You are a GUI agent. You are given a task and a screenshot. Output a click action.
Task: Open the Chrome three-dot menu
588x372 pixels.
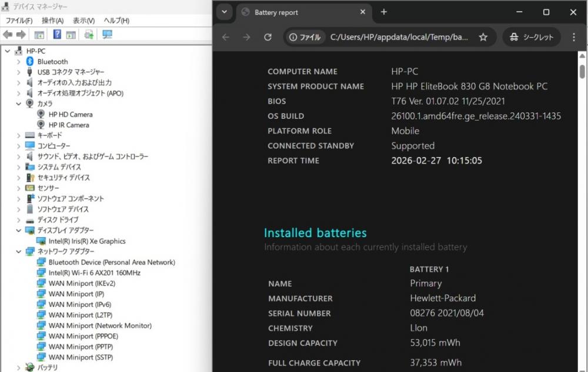click(574, 37)
